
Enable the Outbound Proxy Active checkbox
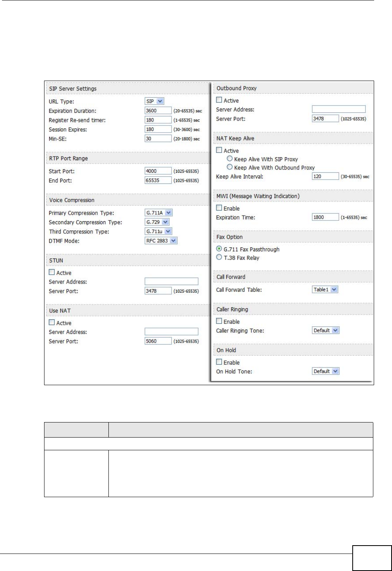[x=219, y=100]
